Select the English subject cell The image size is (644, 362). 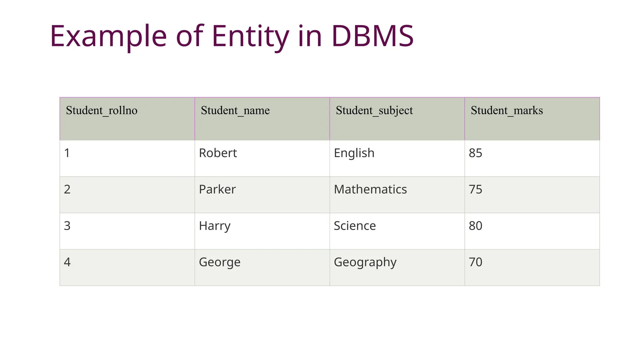397,158
